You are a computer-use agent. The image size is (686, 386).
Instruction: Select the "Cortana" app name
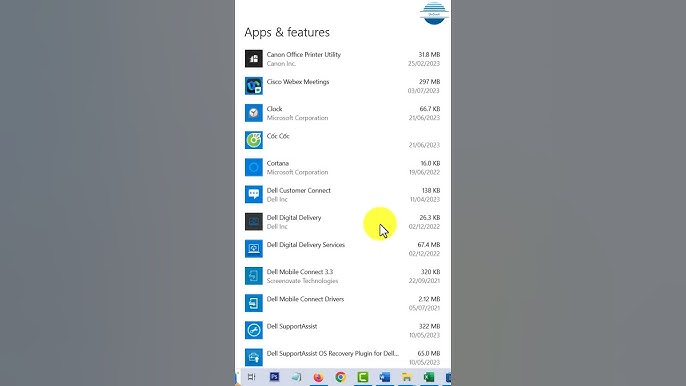point(278,163)
